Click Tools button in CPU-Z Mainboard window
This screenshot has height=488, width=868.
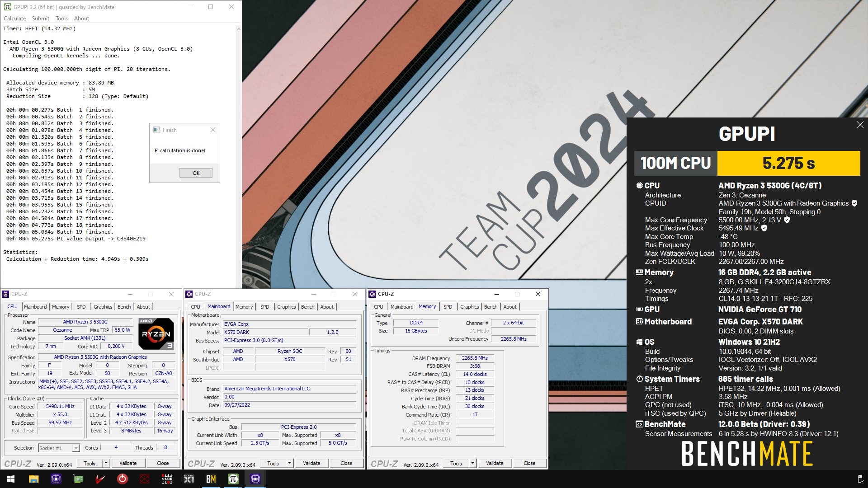pos(273,463)
